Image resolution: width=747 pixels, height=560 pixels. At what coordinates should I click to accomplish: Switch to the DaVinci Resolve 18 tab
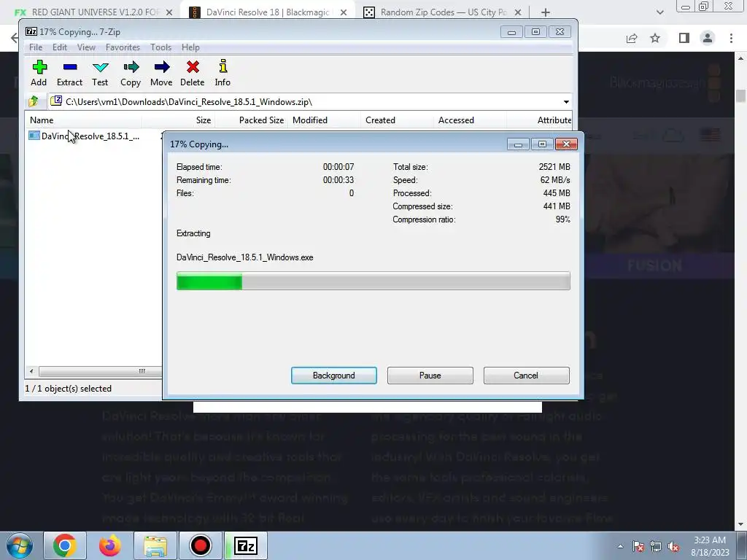267,12
